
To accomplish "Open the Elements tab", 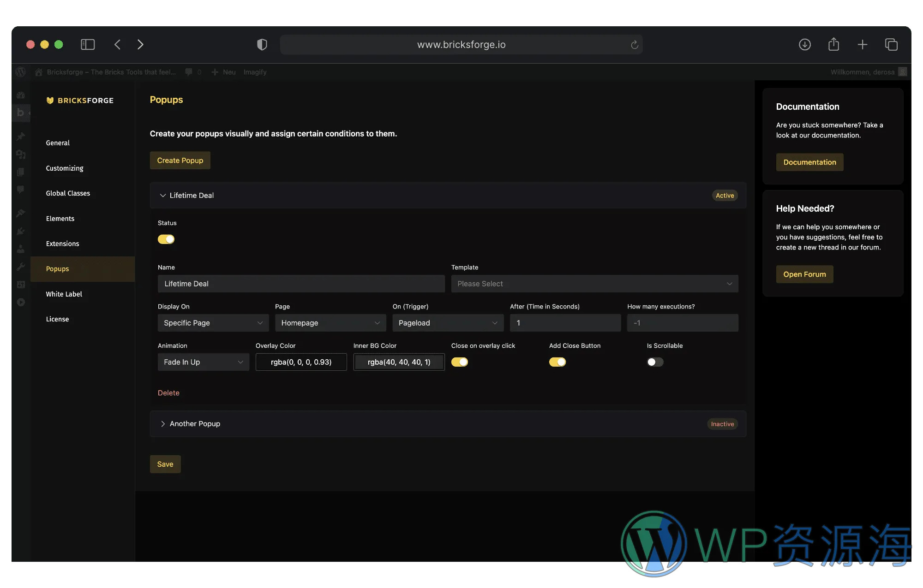I will coord(60,219).
